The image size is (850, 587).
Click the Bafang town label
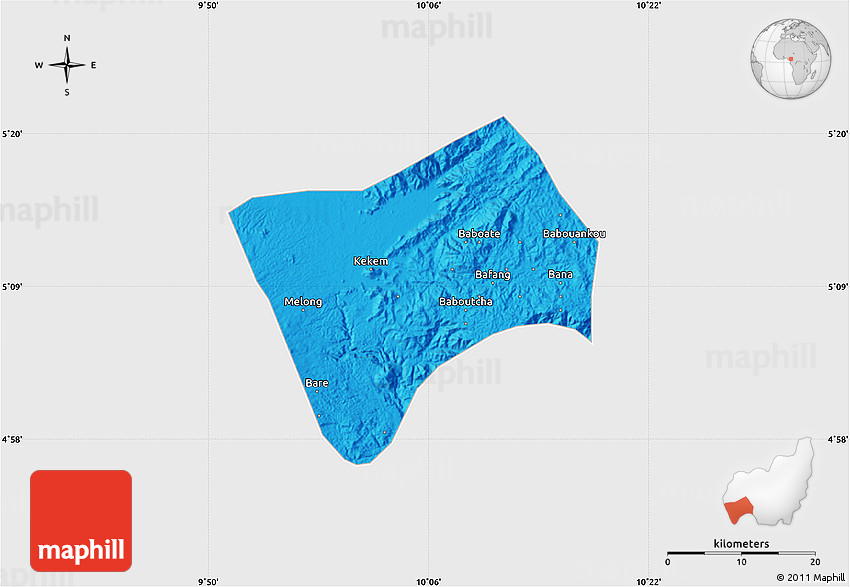click(x=492, y=274)
